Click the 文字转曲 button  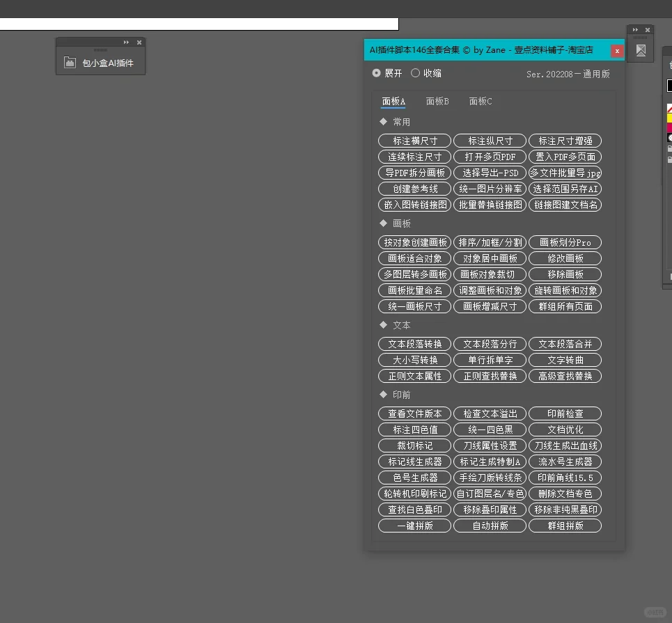565,360
